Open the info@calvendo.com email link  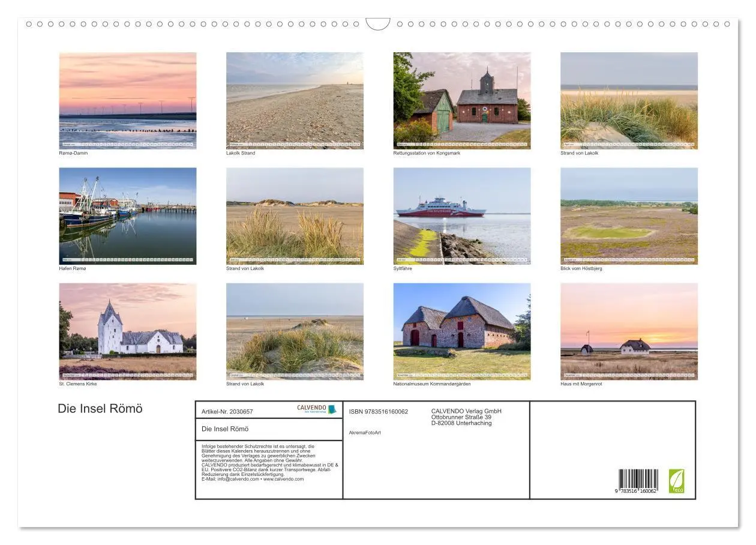[237, 480]
